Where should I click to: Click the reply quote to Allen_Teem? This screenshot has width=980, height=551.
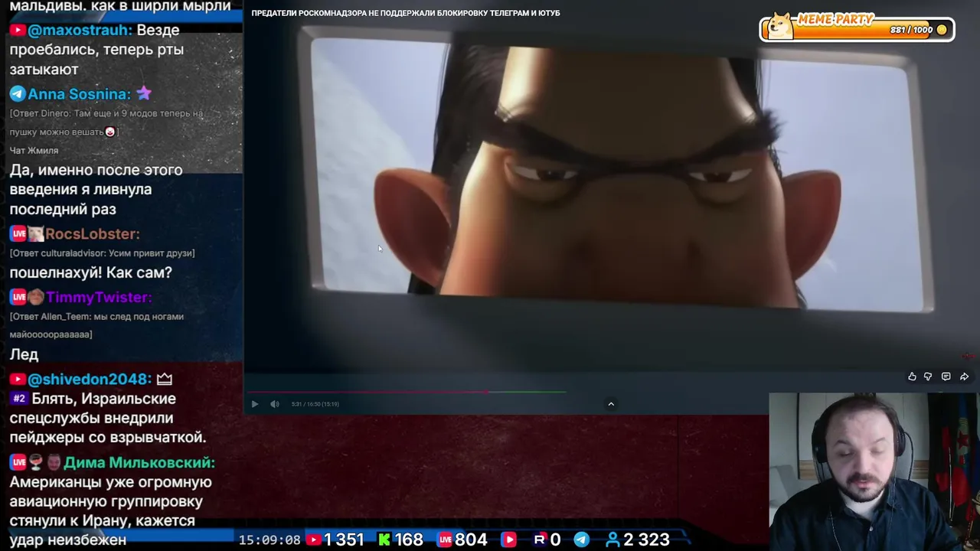[96, 325]
